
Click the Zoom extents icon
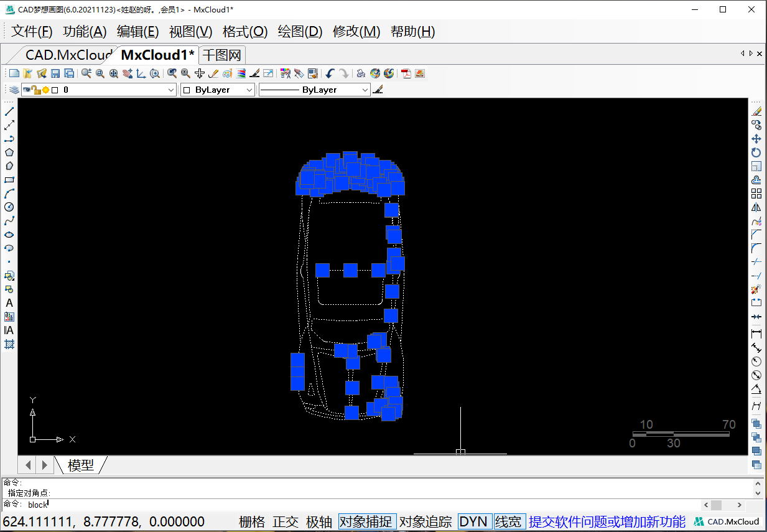(114, 73)
